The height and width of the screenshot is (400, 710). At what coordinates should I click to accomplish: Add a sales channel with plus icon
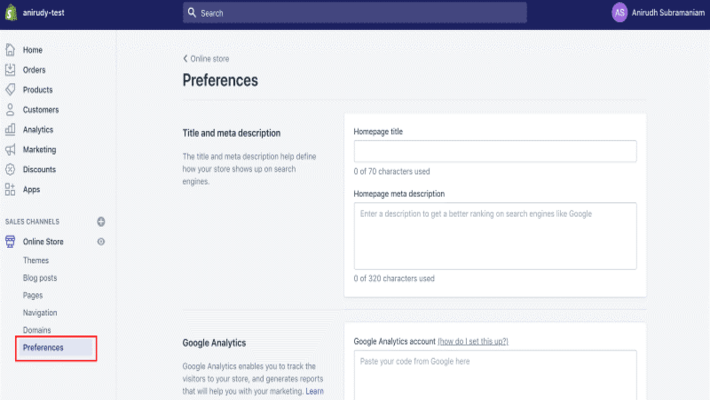[x=101, y=222]
